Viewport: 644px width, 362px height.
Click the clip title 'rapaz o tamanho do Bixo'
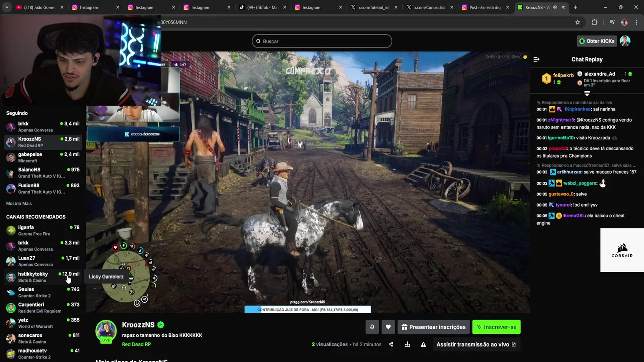162,335
